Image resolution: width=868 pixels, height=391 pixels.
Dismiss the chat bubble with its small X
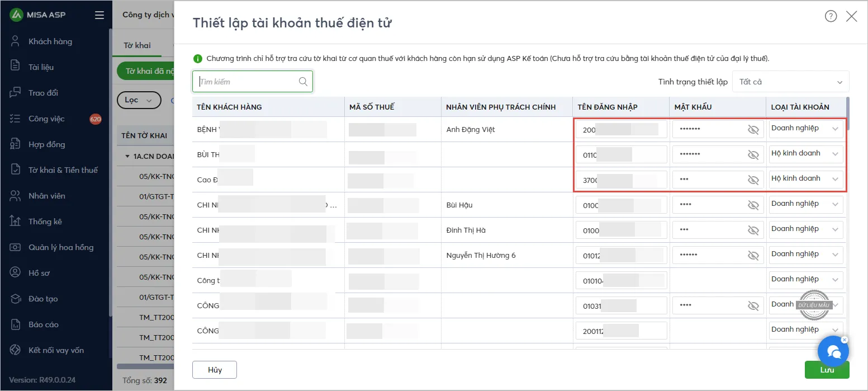point(844,340)
